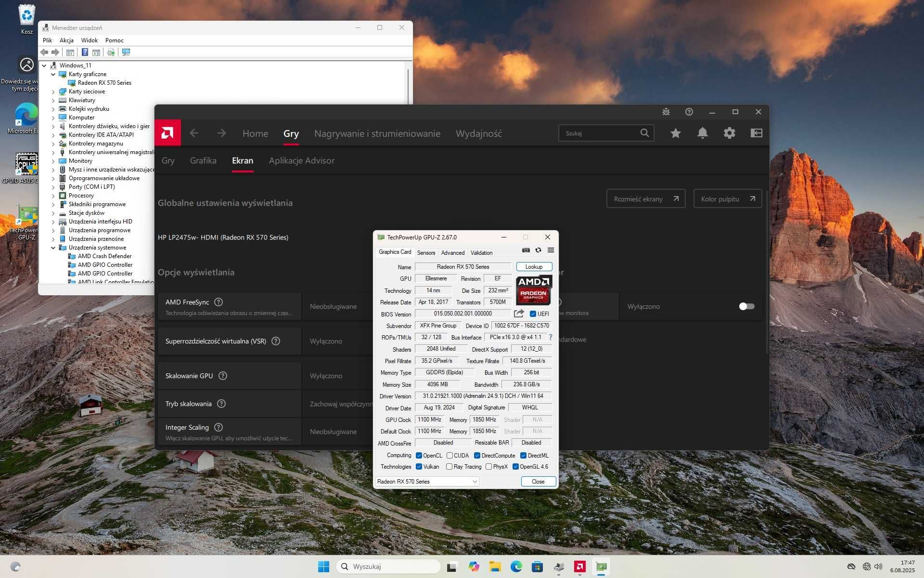Viewport: 924px width, 578px height.
Task: Click the Integer Scaling help icon
Action: 218,427
